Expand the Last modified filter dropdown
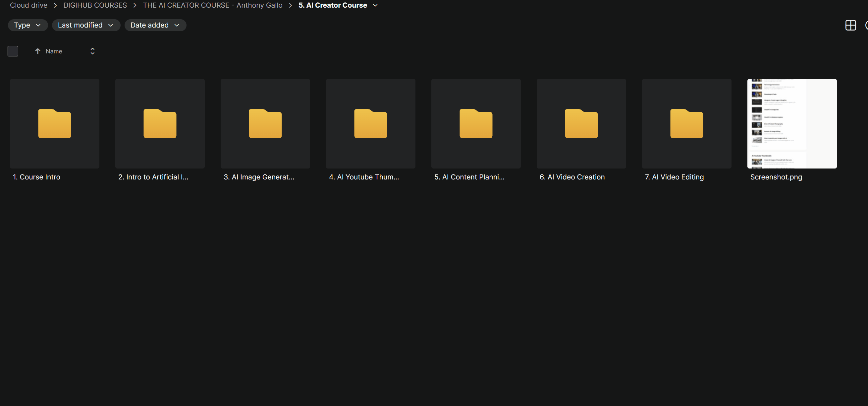868x406 pixels. tap(86, 25)
